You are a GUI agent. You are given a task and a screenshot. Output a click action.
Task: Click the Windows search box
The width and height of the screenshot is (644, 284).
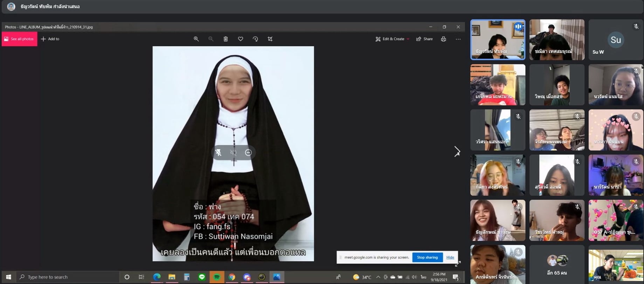click(68, 277)
